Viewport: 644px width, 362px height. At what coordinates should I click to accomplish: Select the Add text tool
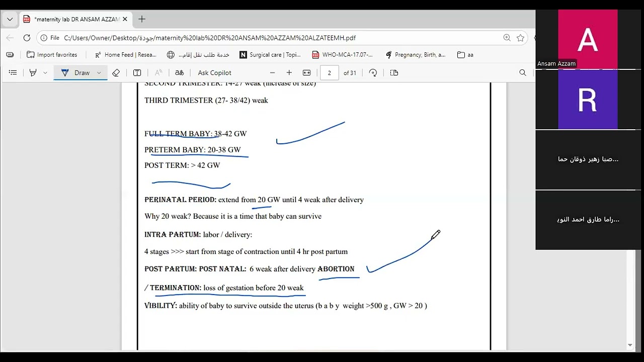[x=137, y=73]
